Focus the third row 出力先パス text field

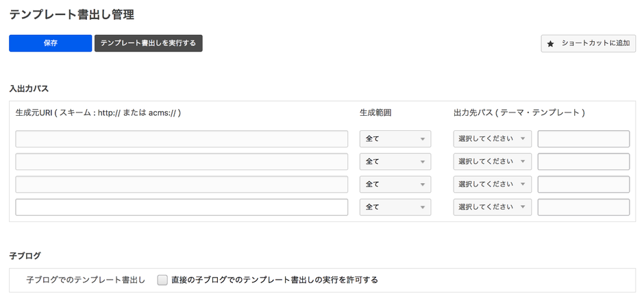pos(583,184)
